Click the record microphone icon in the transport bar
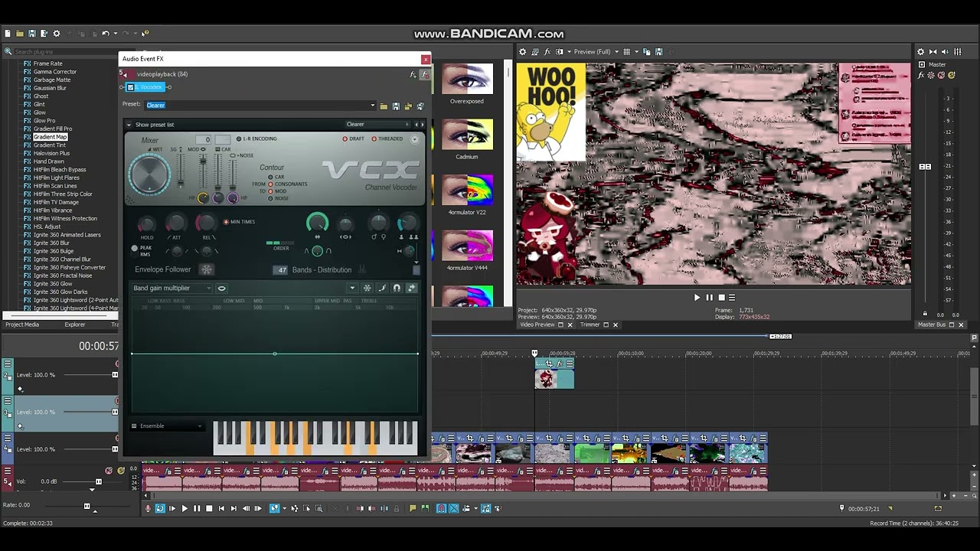This screenshot has width=980, height=551. pos(148,508)
